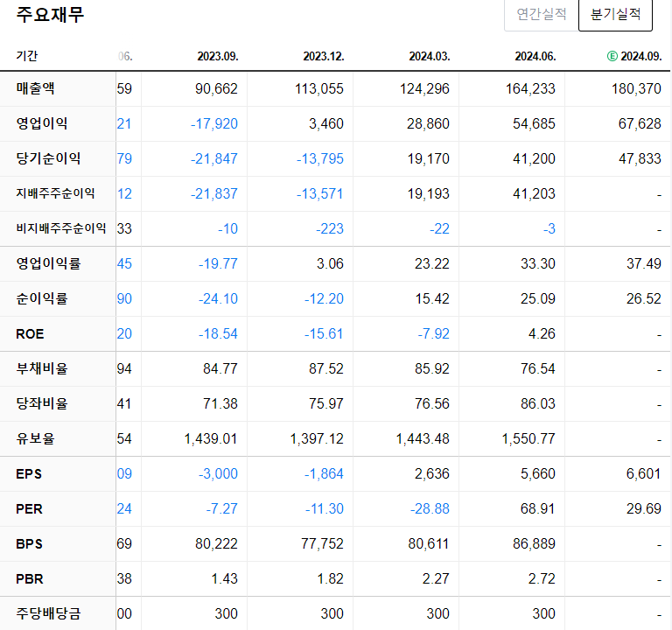The height and width of the screenshot is (630, 672).
Task: Click the BPS row label
Action: tap(29, 544)
